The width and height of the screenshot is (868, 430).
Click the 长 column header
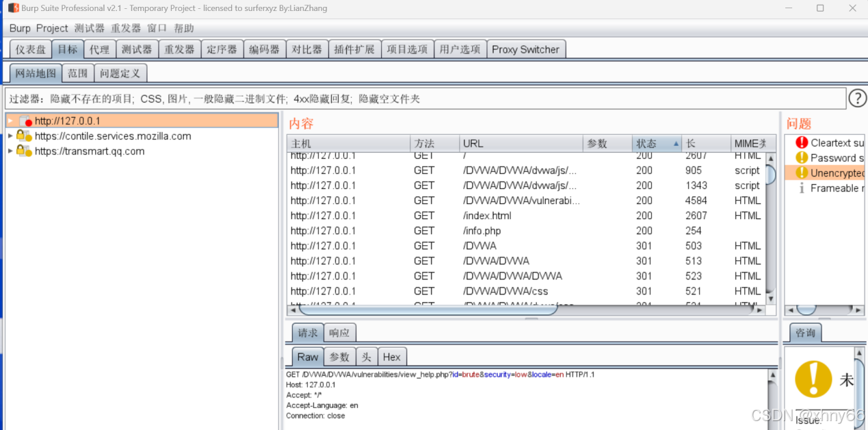coord(707,143)
